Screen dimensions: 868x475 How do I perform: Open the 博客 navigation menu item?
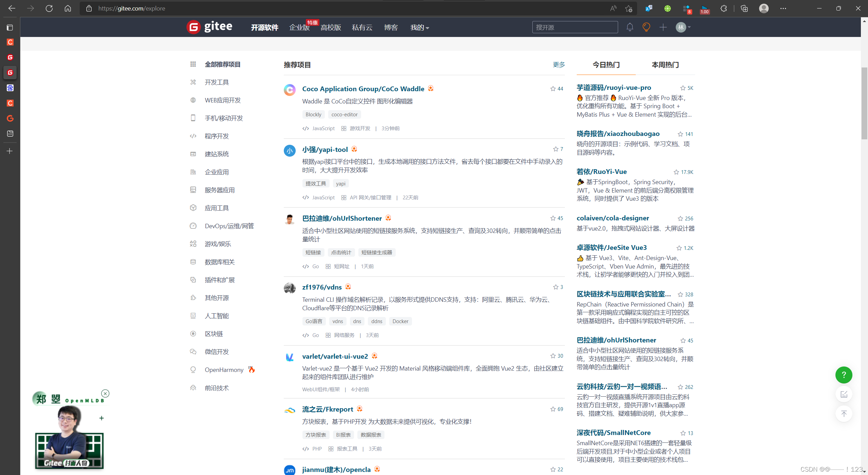[391, 27]
